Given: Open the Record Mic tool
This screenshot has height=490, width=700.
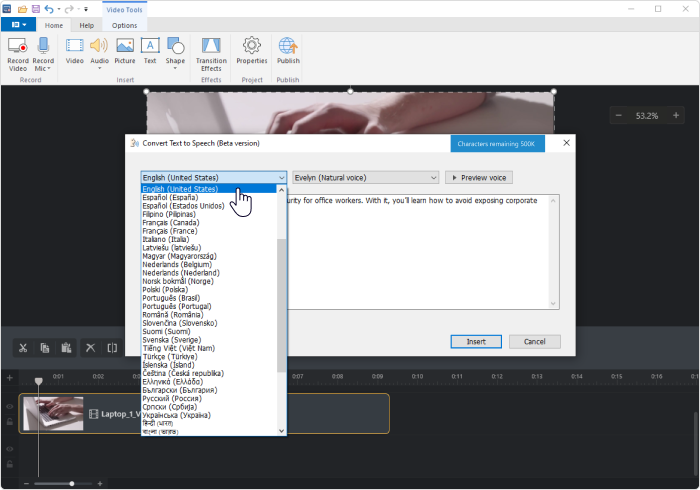Looking at the screenshot, I should tap(43, 54).
